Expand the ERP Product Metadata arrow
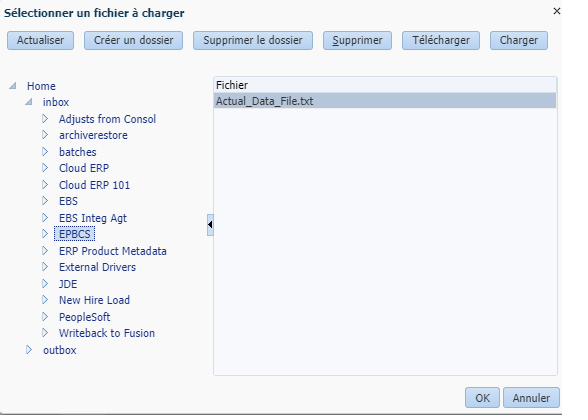The height and width of the screenshot is (420, 588). (45, 250)
